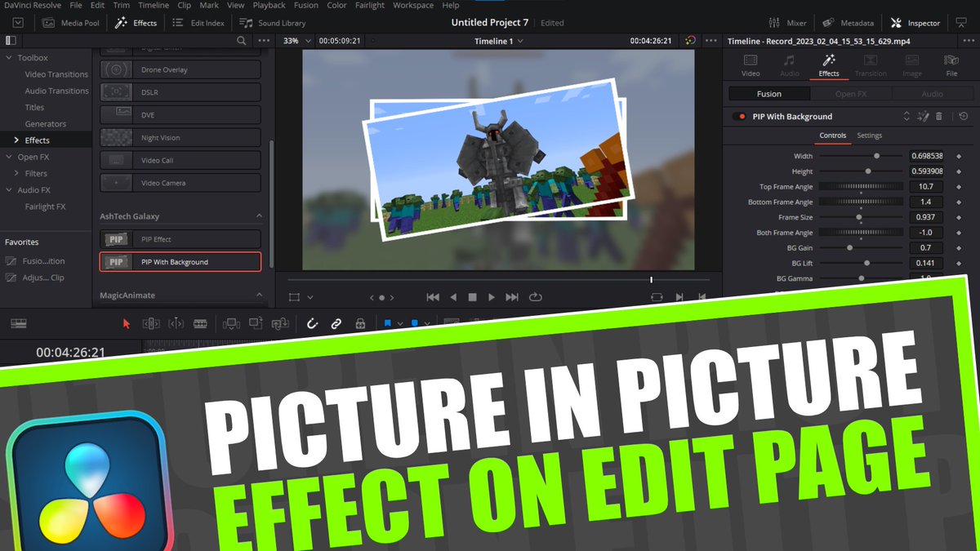Toggle keyframe for Frame Size parameter
The image size is (980, 551).
click(959, 217)
